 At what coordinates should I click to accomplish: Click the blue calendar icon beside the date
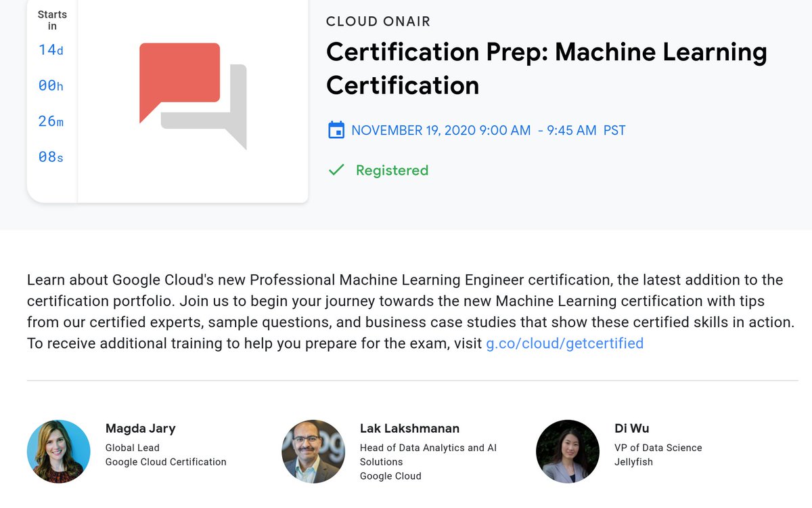point(336,130)
